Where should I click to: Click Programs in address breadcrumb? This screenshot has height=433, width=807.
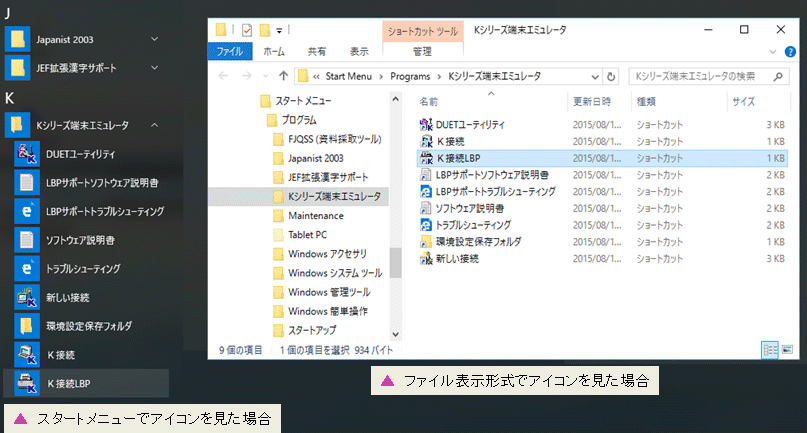tap(410, 77)
